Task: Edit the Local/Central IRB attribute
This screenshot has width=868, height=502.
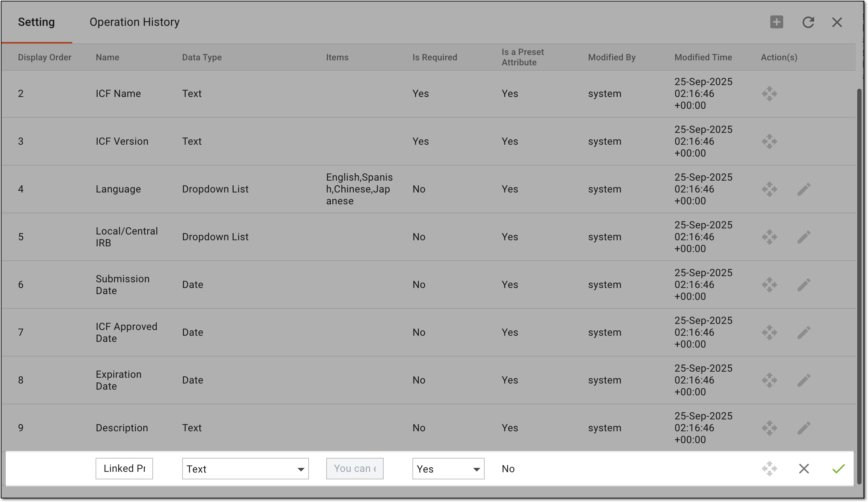Action: (x=804, y=237)
